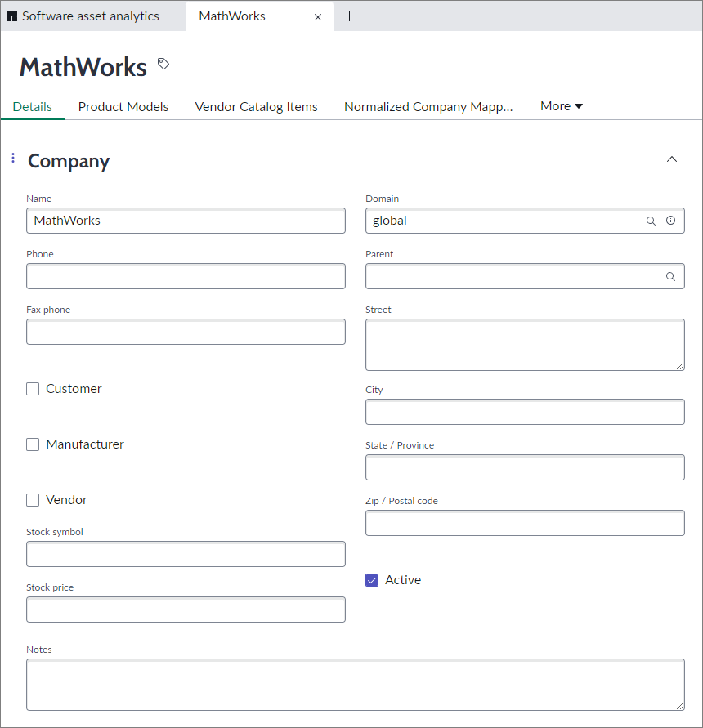Expand the More tabs dropdown
This screenshot has height=728, width=703.
(x=561, y=106)
